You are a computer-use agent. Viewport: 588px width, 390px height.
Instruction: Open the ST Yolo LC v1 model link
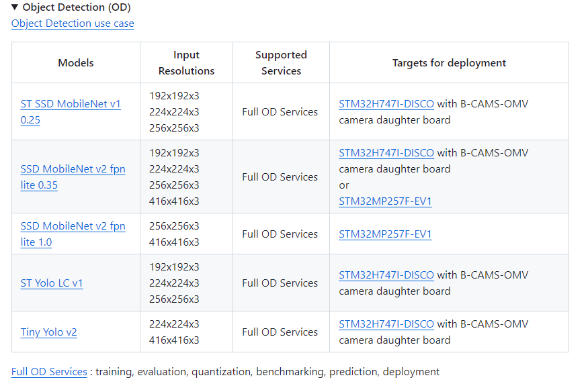tap(52, 283)
